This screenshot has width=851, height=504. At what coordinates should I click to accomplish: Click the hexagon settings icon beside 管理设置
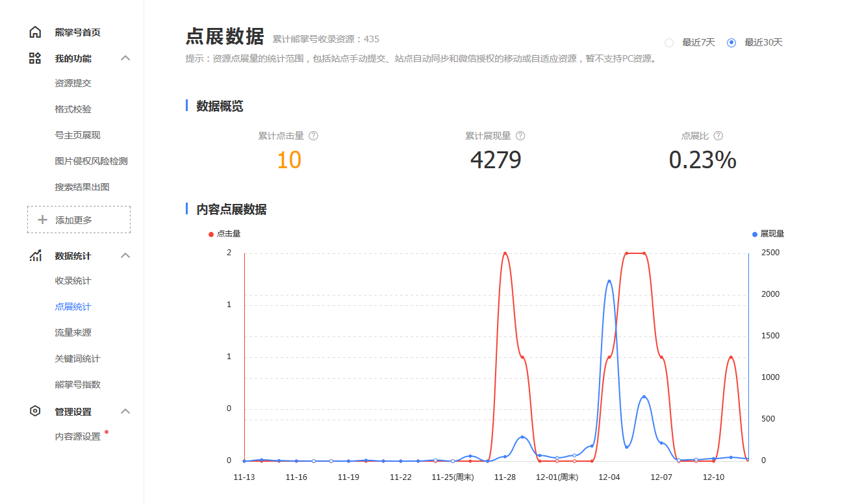click(x=35, y=411)
